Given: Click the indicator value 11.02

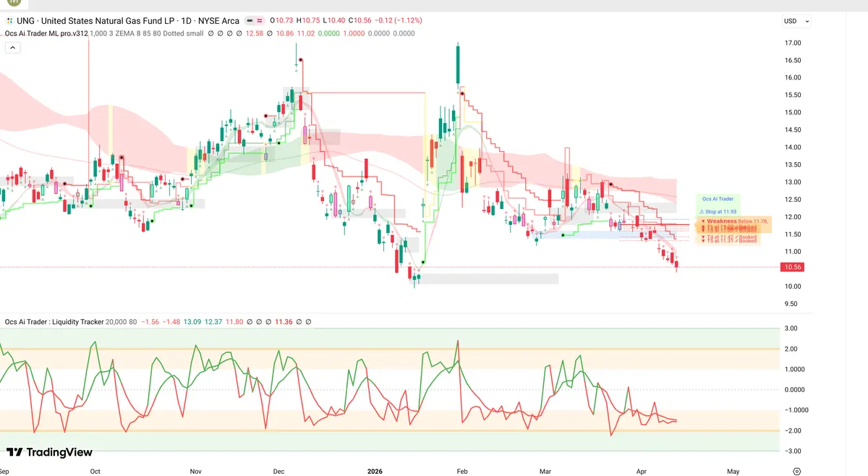Looking at the screenshot, I should tap(307, 33).
